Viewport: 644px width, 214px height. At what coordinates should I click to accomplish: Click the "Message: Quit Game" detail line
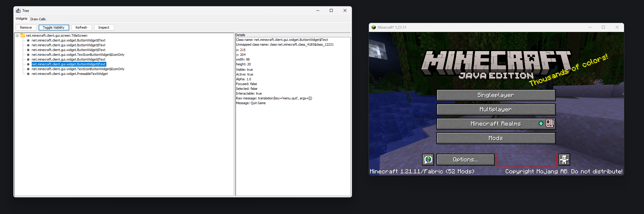coord(251,103)
